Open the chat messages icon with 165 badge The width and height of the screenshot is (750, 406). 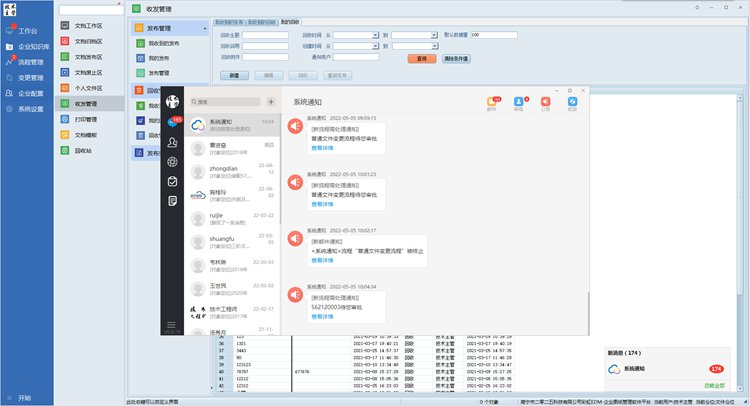172,122
